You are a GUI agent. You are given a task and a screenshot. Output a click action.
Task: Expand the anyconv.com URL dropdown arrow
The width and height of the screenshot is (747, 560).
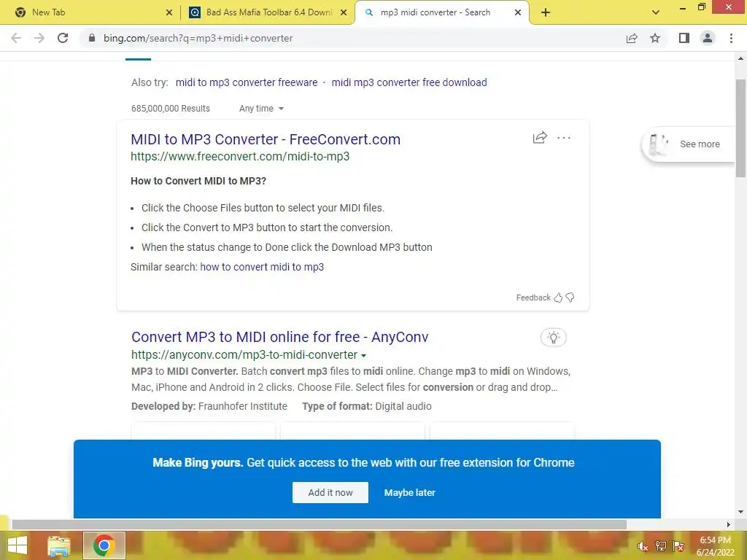(x=363, y=356)
